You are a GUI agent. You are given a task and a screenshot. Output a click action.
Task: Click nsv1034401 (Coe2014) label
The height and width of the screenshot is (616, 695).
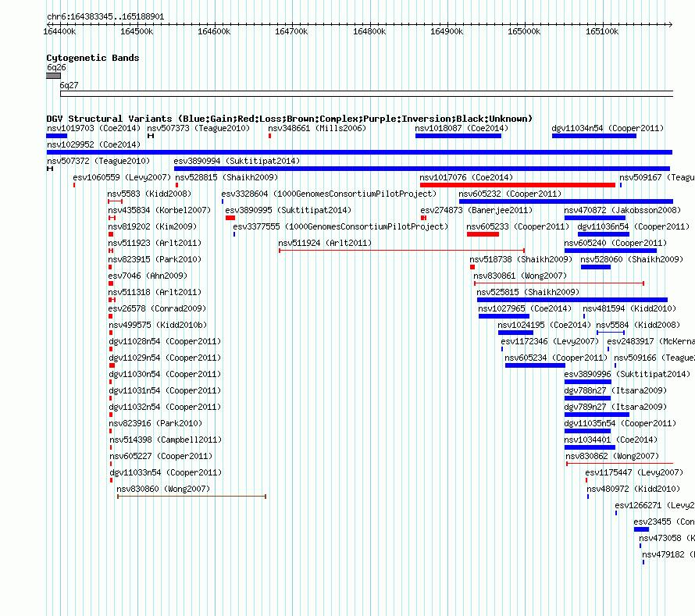coord(611,440)
